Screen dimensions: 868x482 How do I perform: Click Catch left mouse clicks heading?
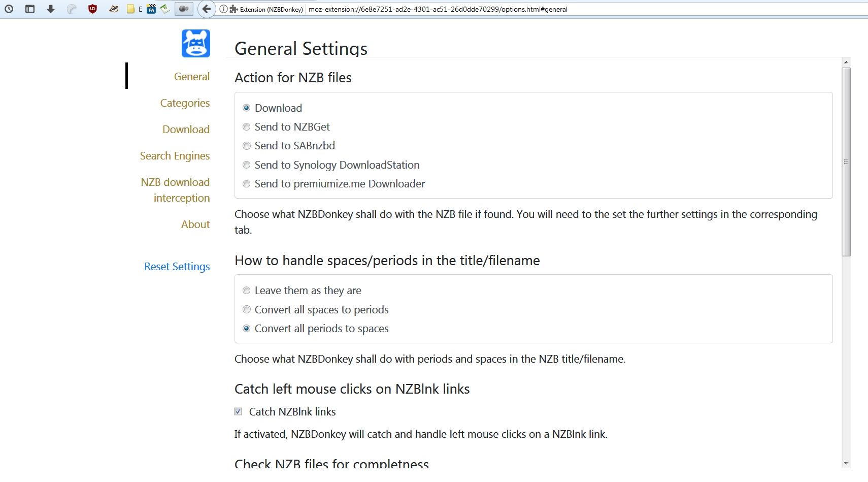click(352, 389)
